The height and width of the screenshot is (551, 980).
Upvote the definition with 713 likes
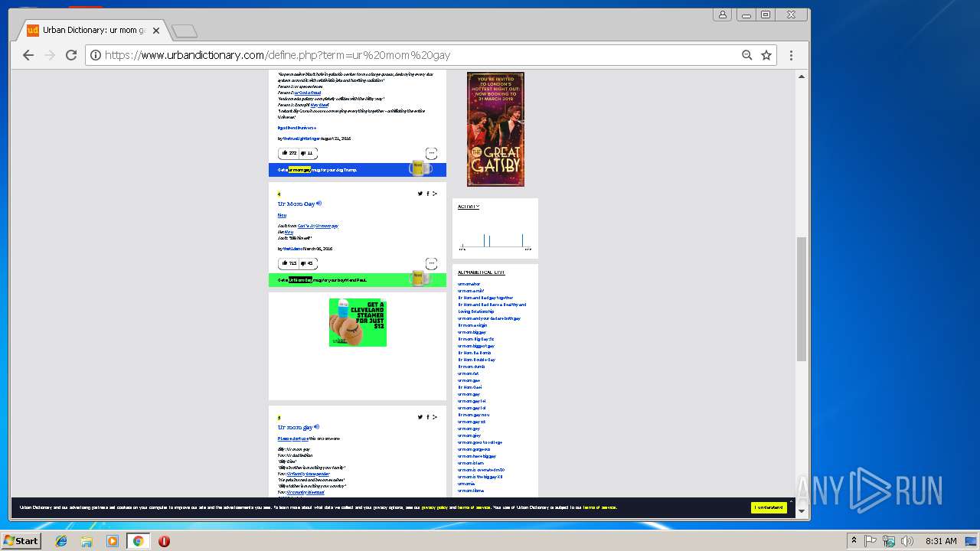tap(289, 263)
